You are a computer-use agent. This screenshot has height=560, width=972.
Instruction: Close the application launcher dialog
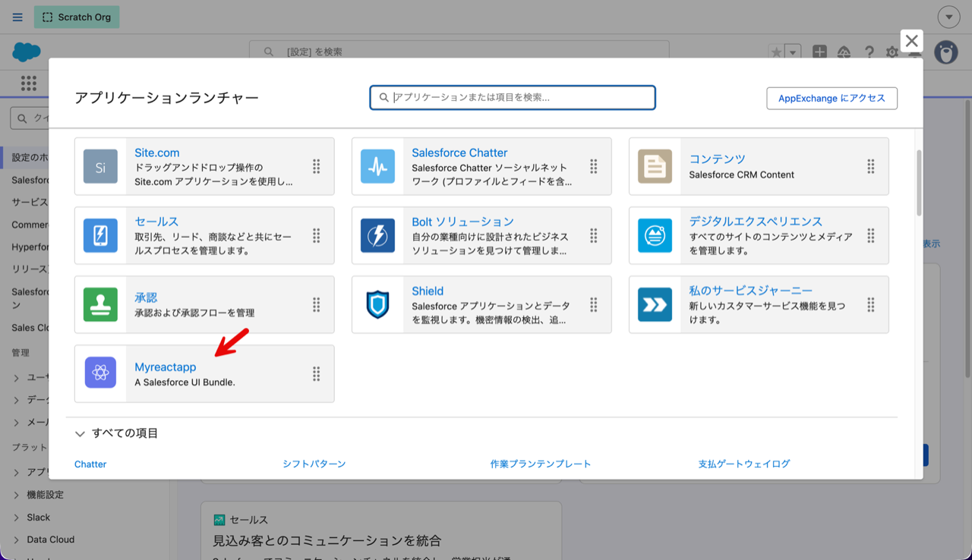[911, 41]
